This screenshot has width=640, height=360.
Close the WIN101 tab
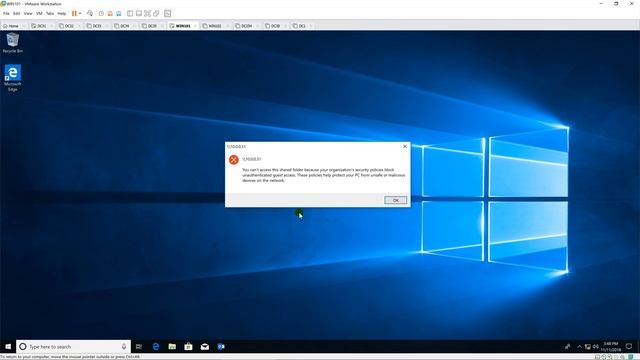196,26
